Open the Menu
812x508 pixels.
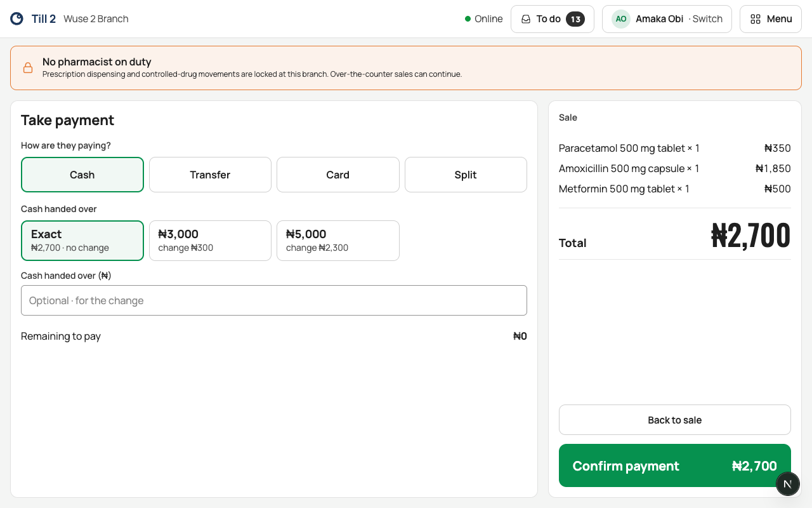tap(771, 19)
